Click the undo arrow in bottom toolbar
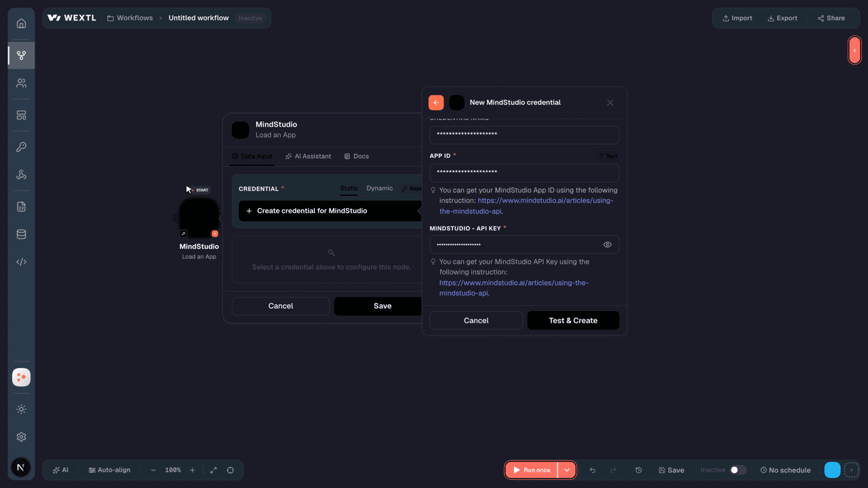Image resolution: width=868 pixels, height=488 pixels. point(593,470)
